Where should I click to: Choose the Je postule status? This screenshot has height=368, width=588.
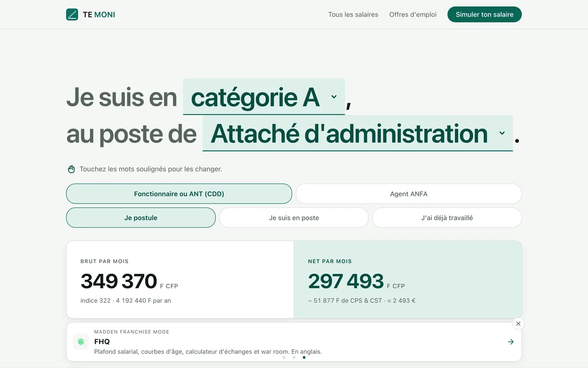(x=141, y=218)
